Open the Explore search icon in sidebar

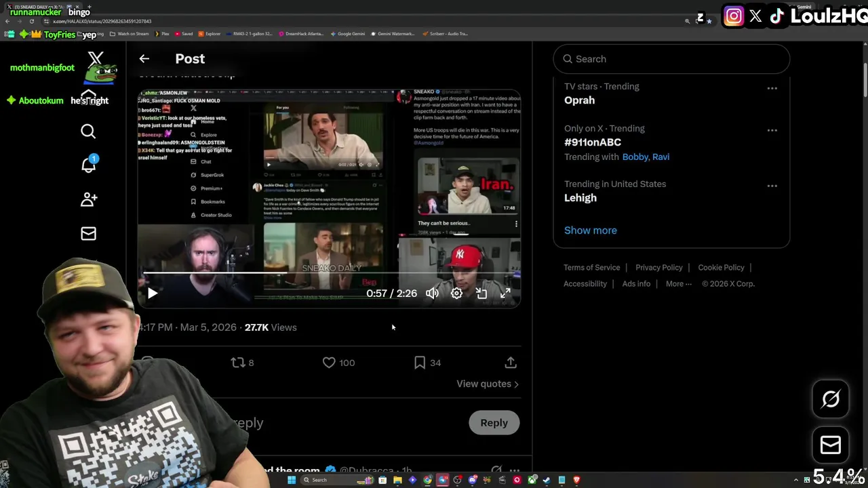click(x=88, y=131)
